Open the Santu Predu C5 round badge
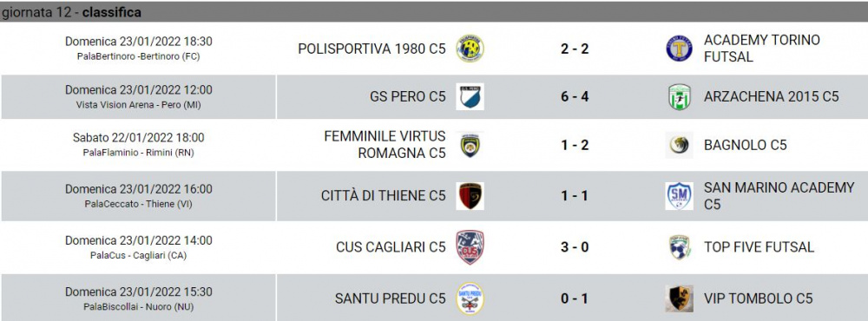 [x=470, y=298]
